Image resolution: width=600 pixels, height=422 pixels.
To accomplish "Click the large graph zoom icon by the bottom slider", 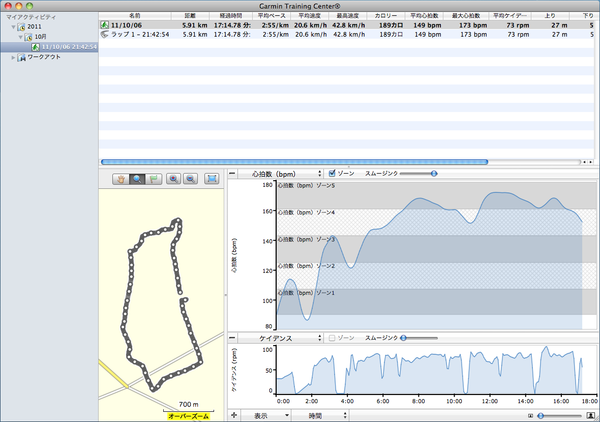I will [x=591, y=415].
